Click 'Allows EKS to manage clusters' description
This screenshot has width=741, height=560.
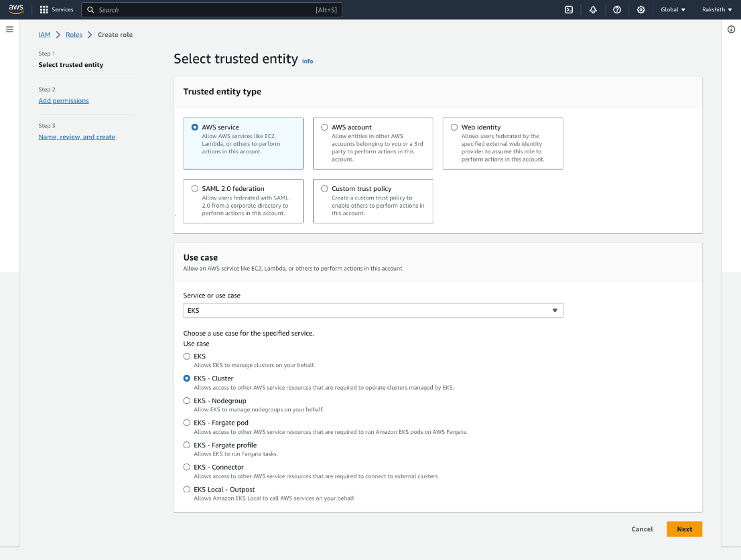pyautogui.click(x=254, y=365)
